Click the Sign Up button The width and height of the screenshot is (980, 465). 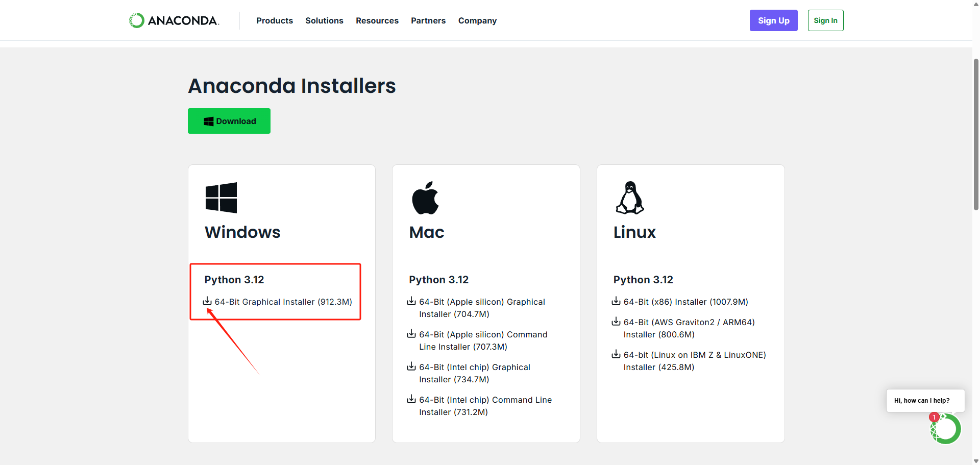(773, 20)
